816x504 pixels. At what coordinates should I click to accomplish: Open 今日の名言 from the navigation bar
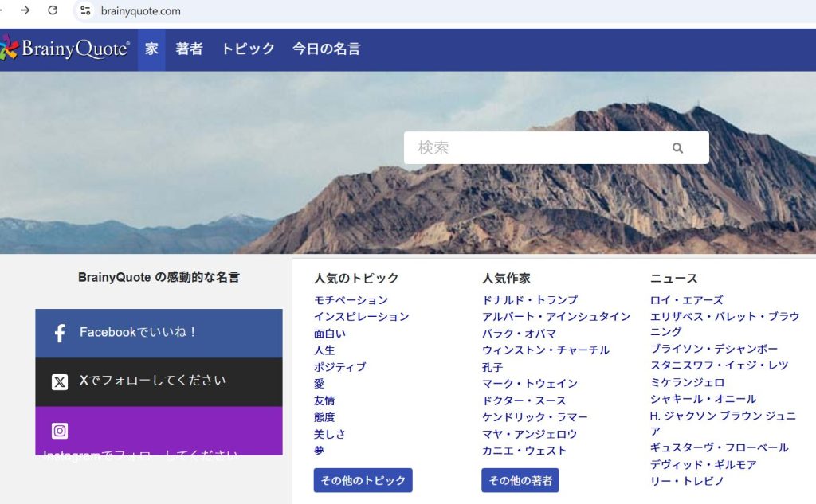[x=326, y=49]
